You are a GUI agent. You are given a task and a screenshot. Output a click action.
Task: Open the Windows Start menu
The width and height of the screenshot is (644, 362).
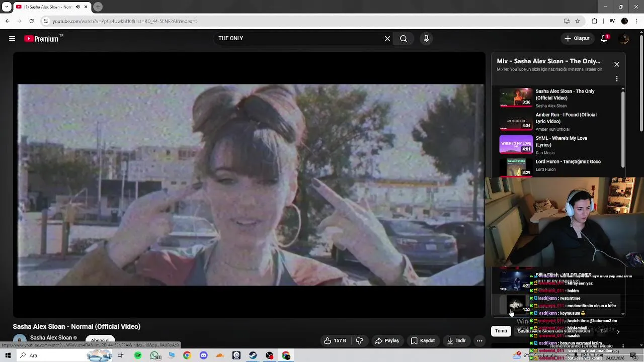pos(8,355)
